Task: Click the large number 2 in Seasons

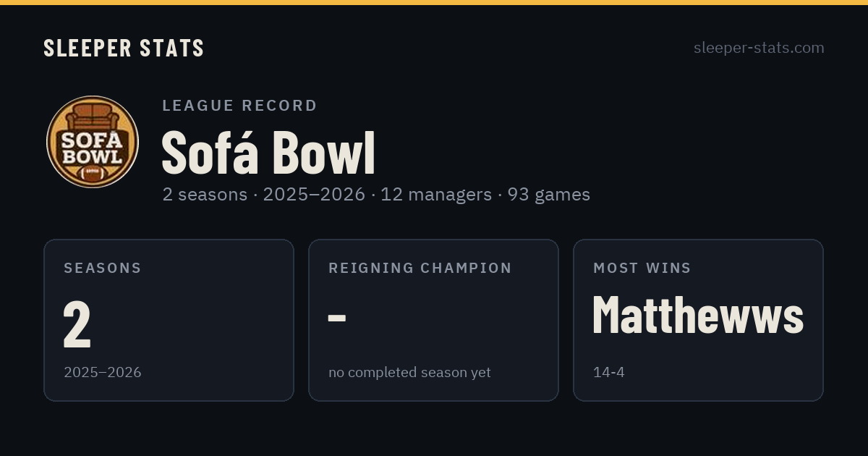Action: (x=77, y=324)
